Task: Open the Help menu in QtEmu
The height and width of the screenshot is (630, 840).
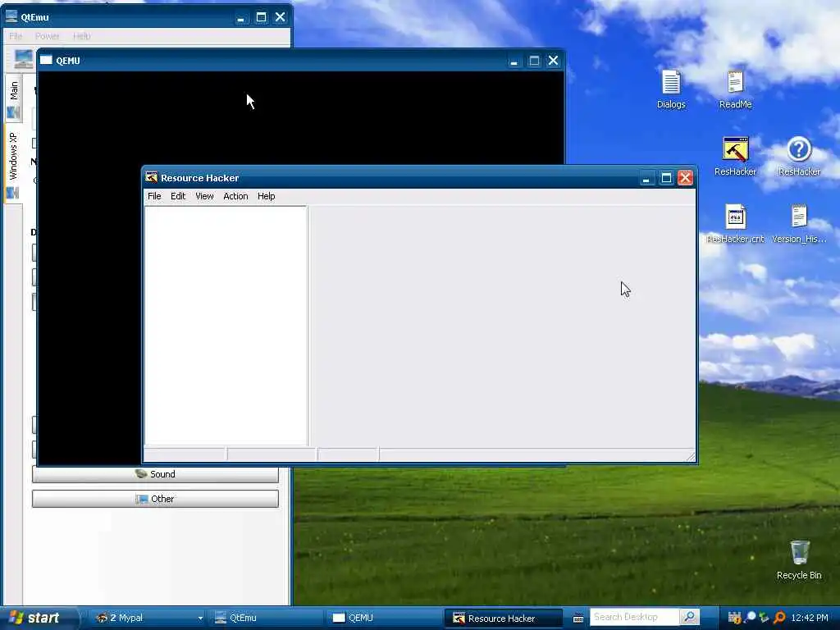Action: (81, 36)
